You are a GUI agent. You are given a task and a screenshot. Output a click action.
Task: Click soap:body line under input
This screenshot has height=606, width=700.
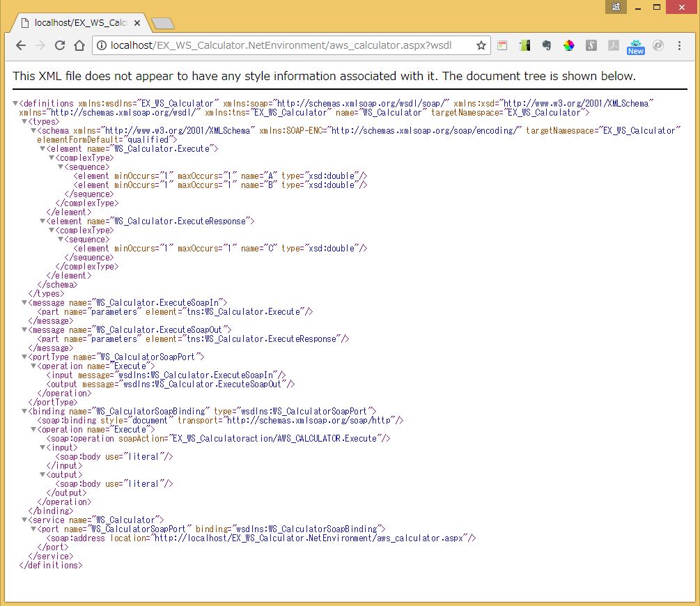click(x=114, y=456)
